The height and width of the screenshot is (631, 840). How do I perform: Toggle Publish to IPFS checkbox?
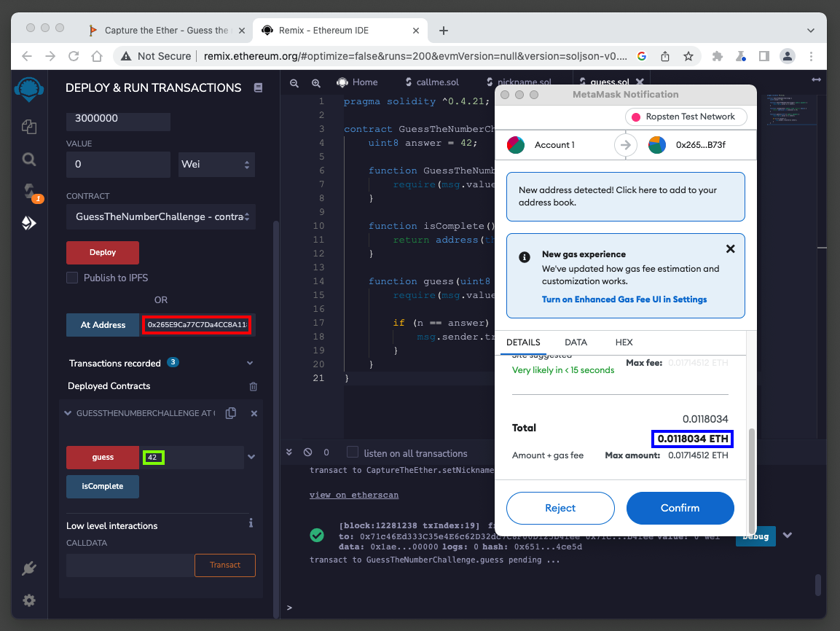coord(72,278)
